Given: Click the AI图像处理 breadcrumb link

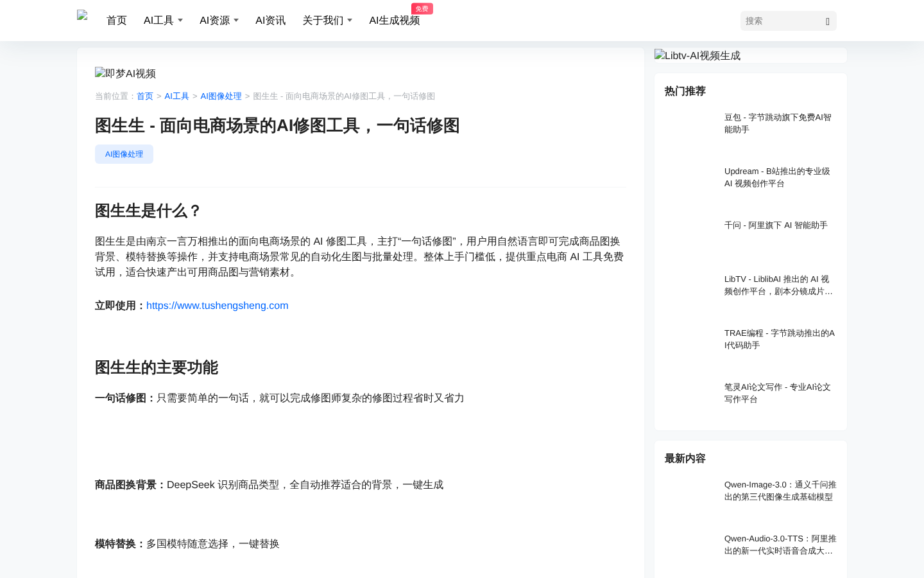Looking at the screenshot, I should point(221,96).
